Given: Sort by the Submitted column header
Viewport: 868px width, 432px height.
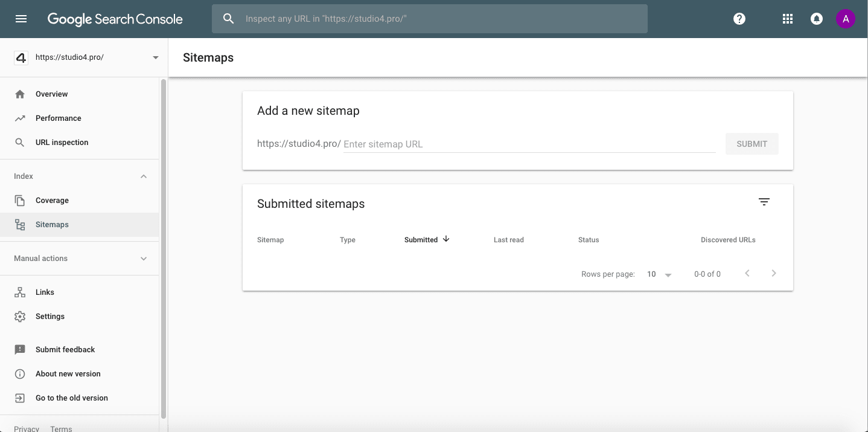Looking at the screenshot, I should pyautogui.click(x=421, y=240).
